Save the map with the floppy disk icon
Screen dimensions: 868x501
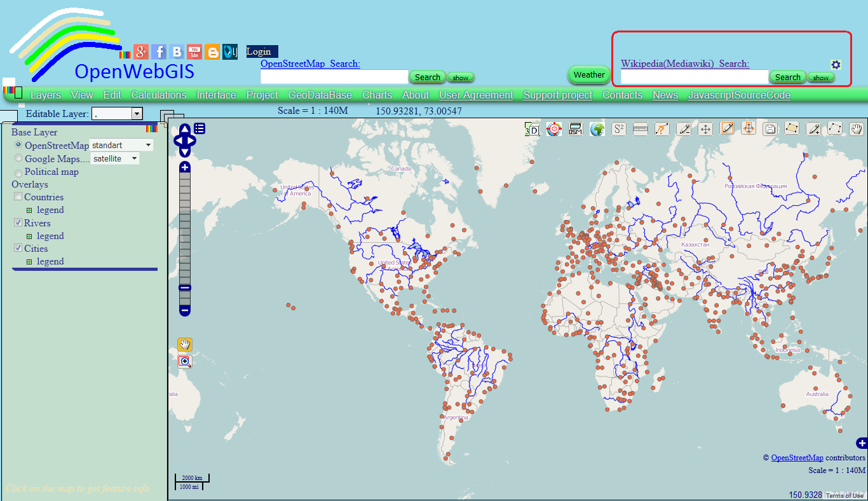point(770,128)
